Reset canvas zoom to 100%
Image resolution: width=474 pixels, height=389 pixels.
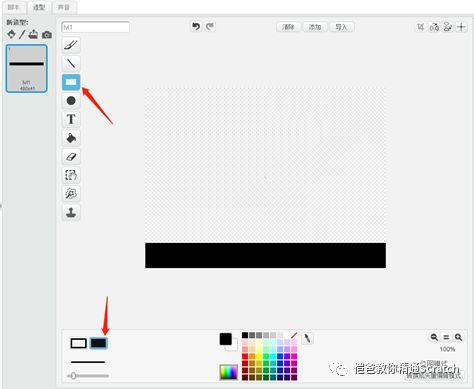[x=446, y=337]
